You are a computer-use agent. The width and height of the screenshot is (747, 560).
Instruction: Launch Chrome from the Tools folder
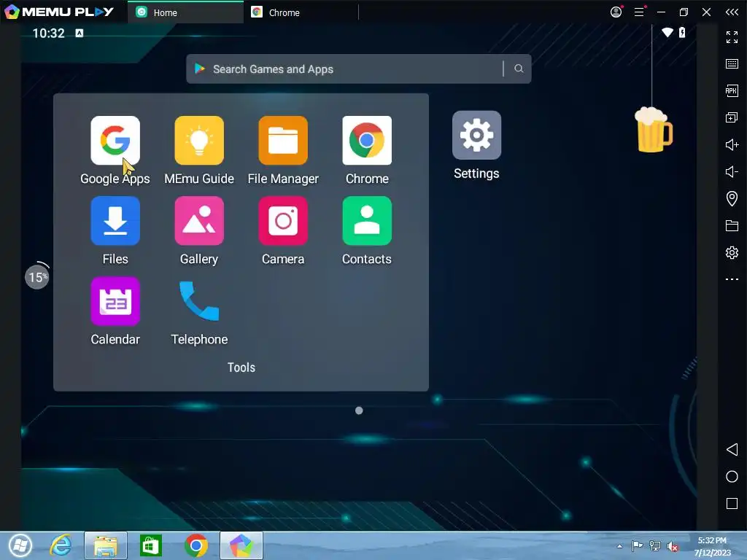pos(367,141)
